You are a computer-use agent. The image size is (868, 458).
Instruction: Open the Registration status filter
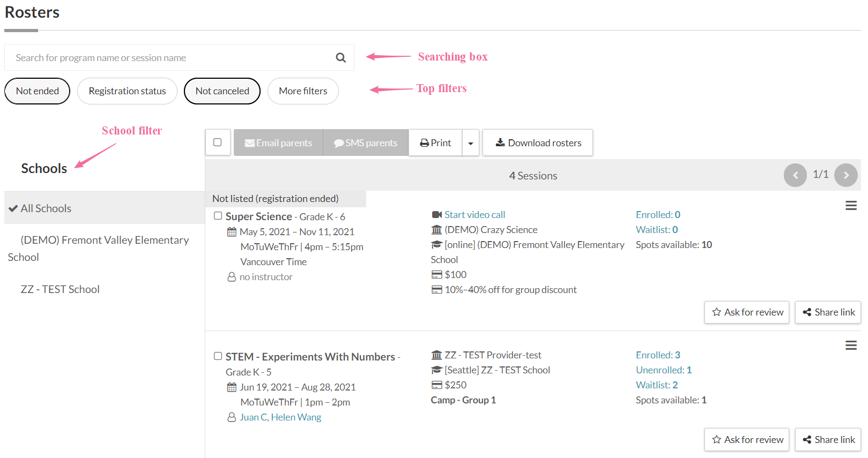point(127,91)
